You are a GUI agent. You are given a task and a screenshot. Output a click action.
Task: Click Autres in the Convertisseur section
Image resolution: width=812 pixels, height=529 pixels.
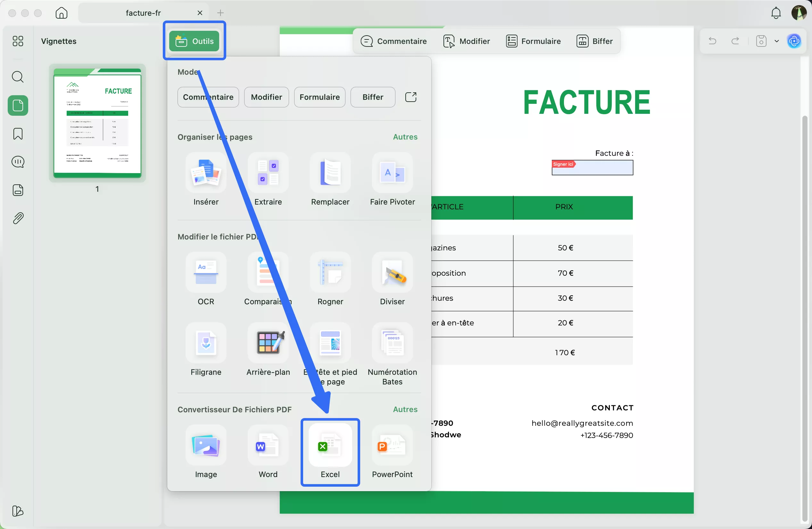pyautogui.click(x=405, y=409)
